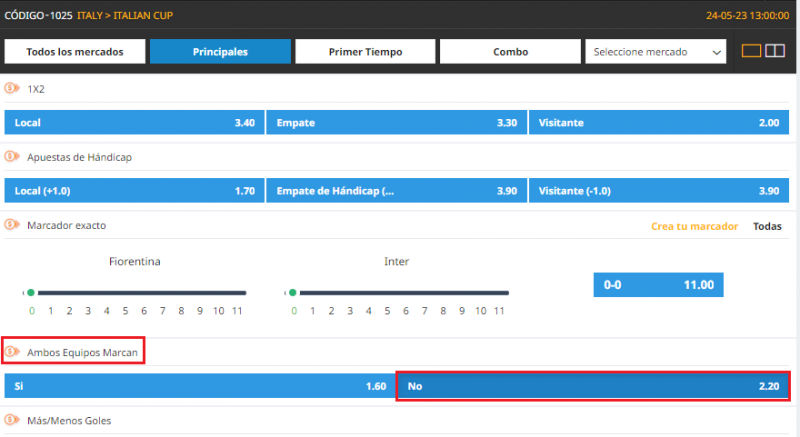The image size is (800, 437).
Task: Click the Fiorentina goals slider handle
Action: pyautogui.click(x=31, y=293)
